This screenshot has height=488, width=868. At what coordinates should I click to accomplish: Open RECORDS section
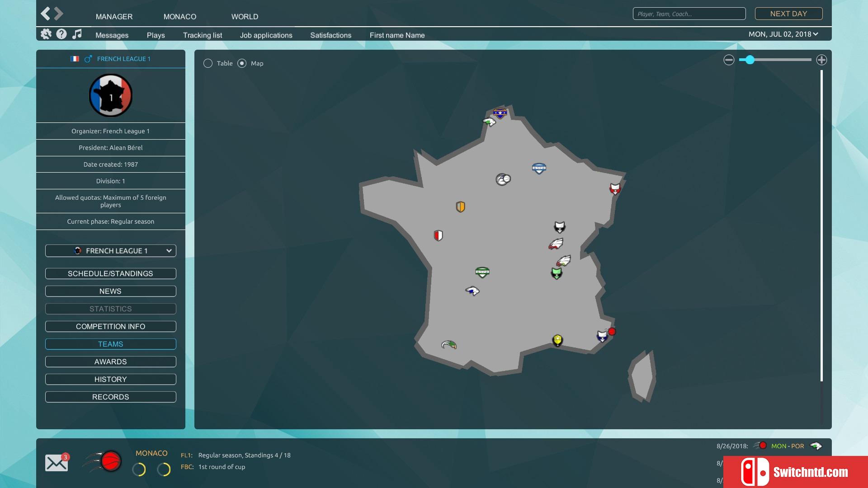pyautogui.click(x=111, y=397)
